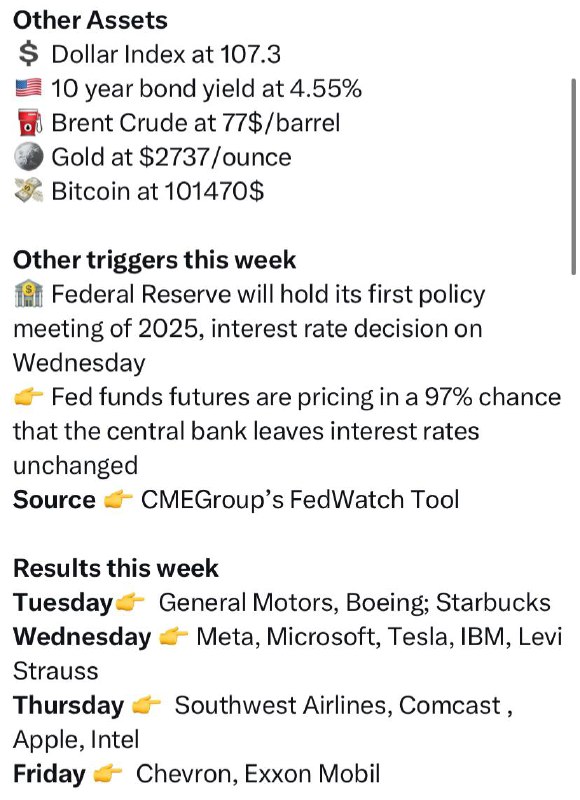Click the pointing hand emoji before Fed funds
This screenshot has height=800, width=580.
pos(28,397)
